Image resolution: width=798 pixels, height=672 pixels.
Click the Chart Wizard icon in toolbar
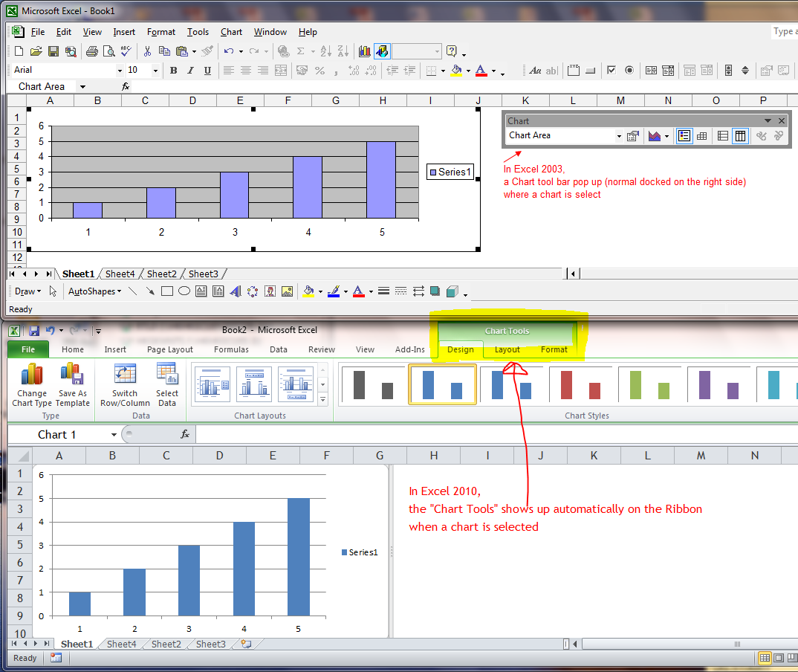[x=364, y=51]
